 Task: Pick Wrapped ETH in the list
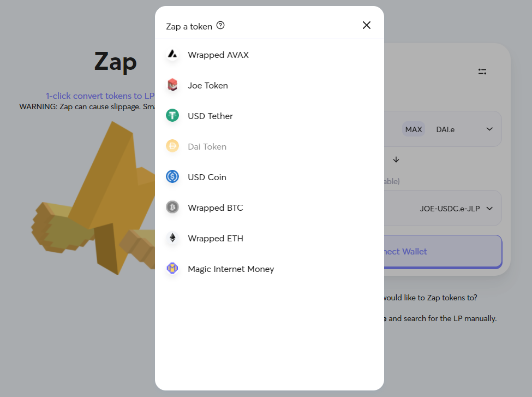click(270, 238)
